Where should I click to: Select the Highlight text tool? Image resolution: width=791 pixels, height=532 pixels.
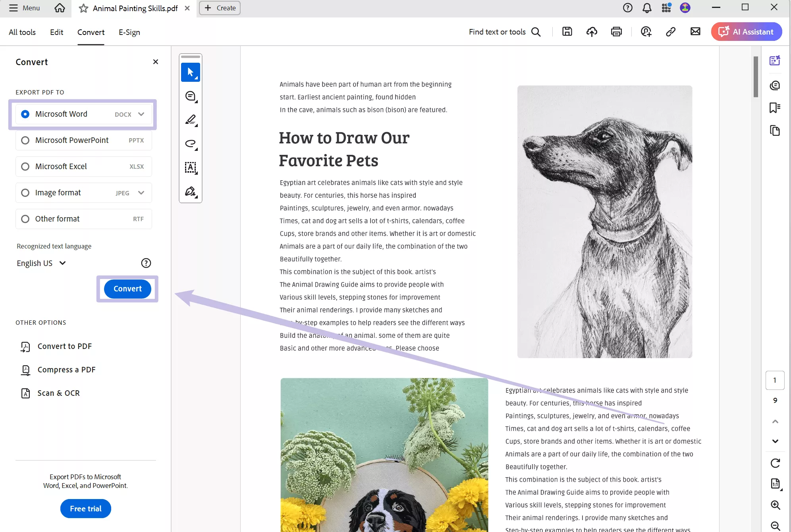(x=190, y=120)
